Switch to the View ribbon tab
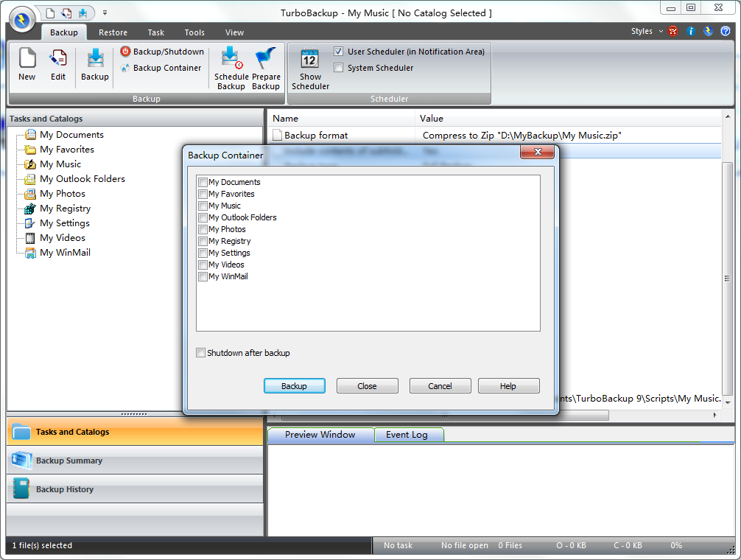The height and width of the screenshot is (560, 741). click(x=234, y=32)
